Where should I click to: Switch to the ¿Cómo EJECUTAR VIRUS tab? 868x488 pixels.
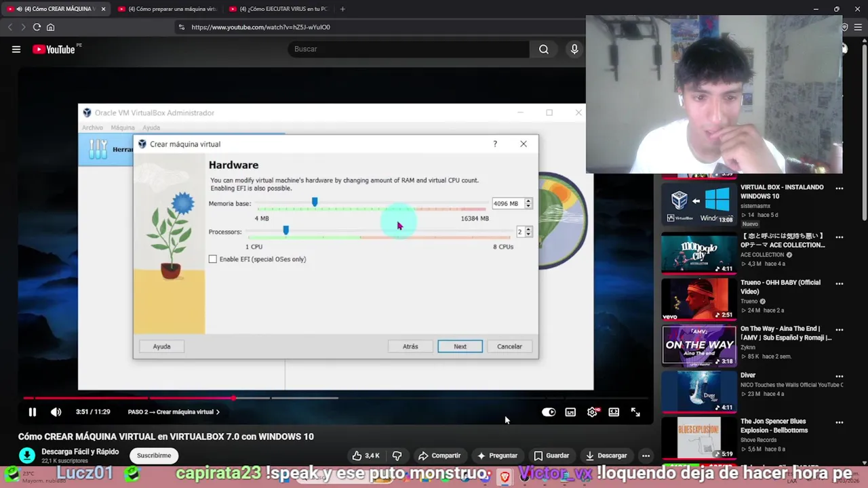click(278, 9)
